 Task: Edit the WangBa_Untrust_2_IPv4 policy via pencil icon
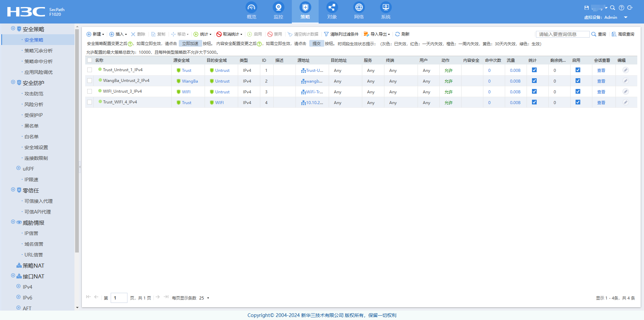626,81
